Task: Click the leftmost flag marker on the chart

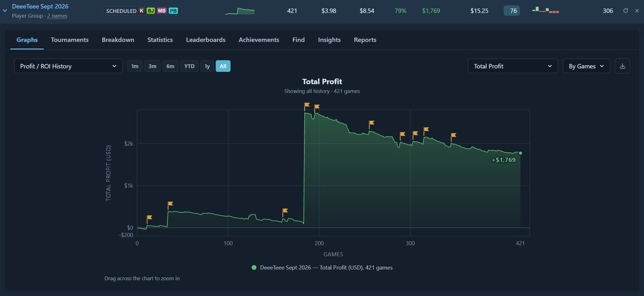Action: (149, 218)
